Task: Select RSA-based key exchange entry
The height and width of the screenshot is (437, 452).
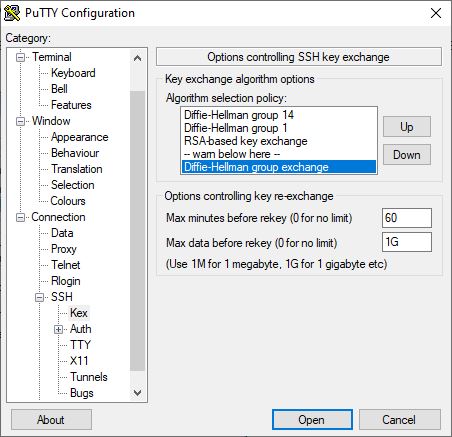Action: 279,141
